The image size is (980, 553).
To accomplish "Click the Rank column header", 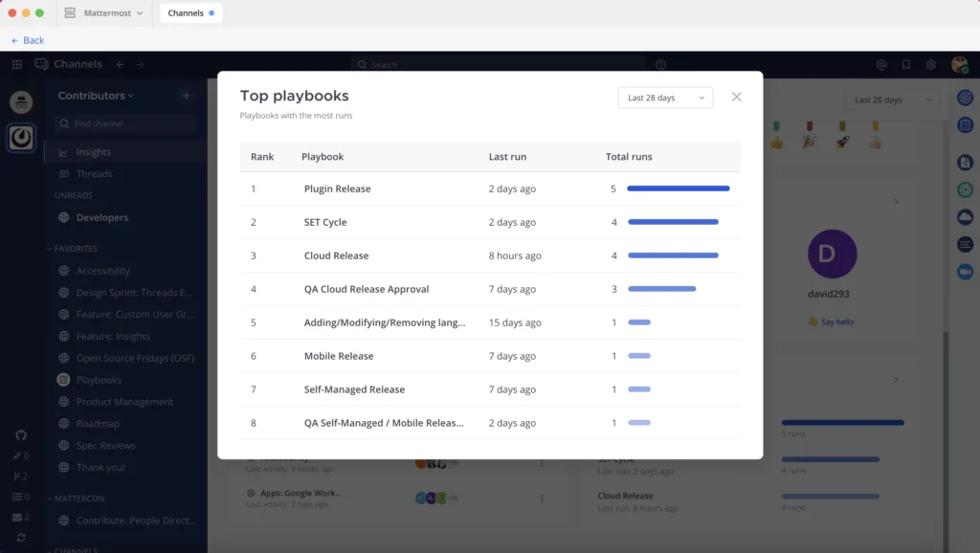I will click(262, 157).
